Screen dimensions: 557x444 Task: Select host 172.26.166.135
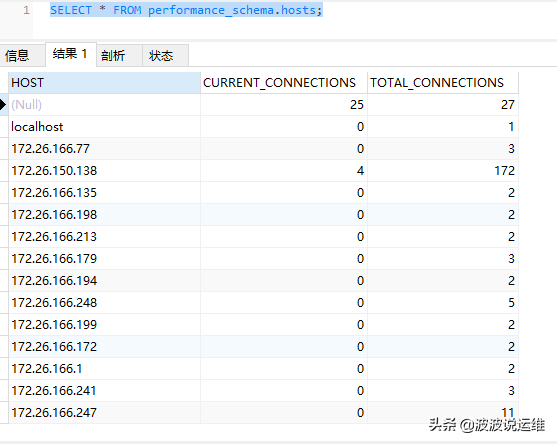pos(104,193)
